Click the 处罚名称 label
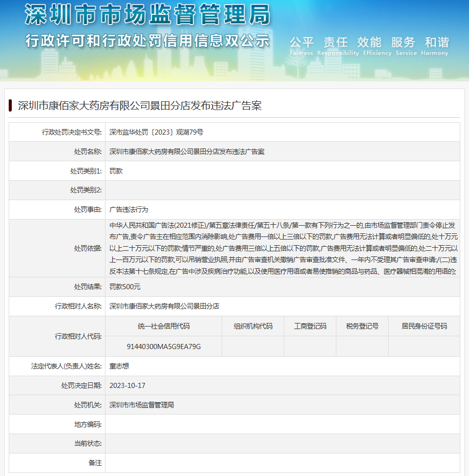469x476 pixels. click(88, 152)
